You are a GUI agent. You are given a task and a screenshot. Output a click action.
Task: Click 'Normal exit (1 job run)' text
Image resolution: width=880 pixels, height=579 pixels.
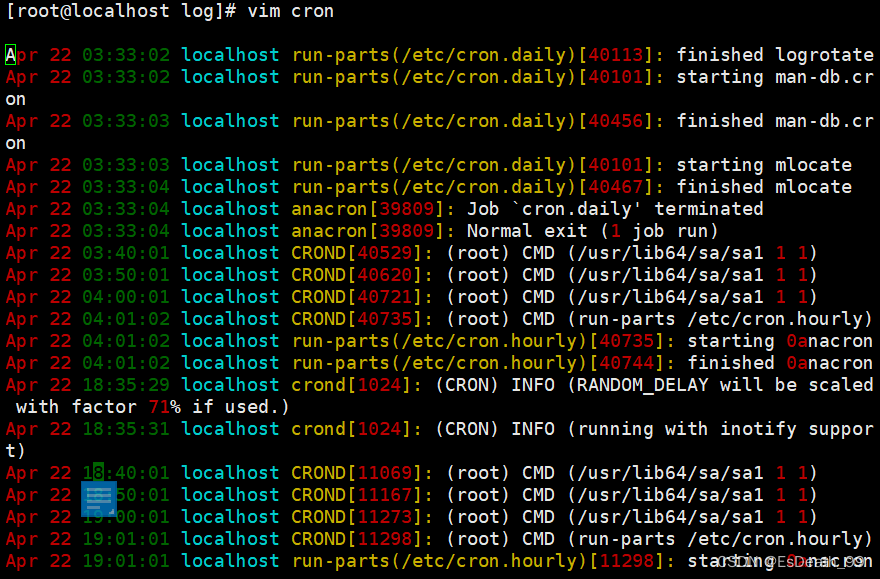tap(593, 231)
